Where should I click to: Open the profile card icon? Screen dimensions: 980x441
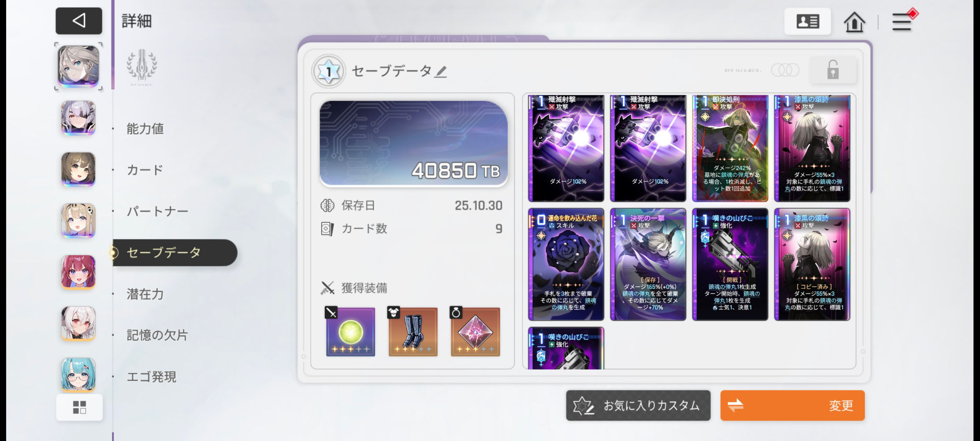pos(807,22)
